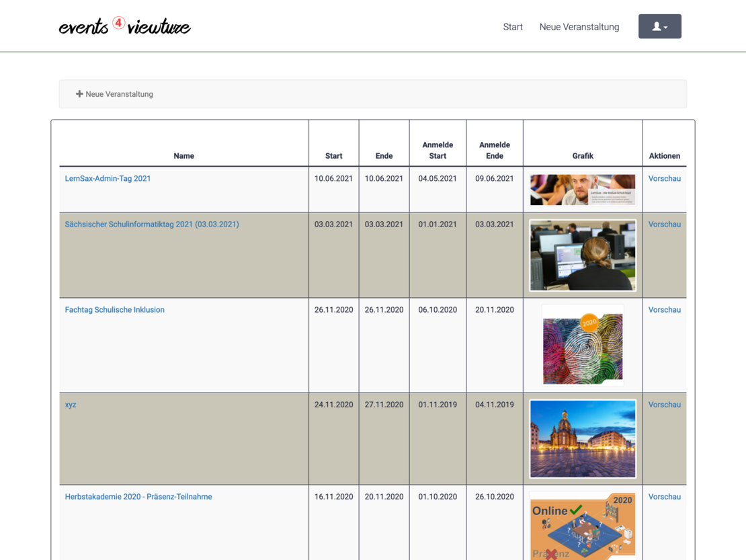The height and width of the screenshot is (560, 746).
Task: Click Vorschau for Sächsischer Schulinformatiktag 2021
Action: [x=664, y=224]
